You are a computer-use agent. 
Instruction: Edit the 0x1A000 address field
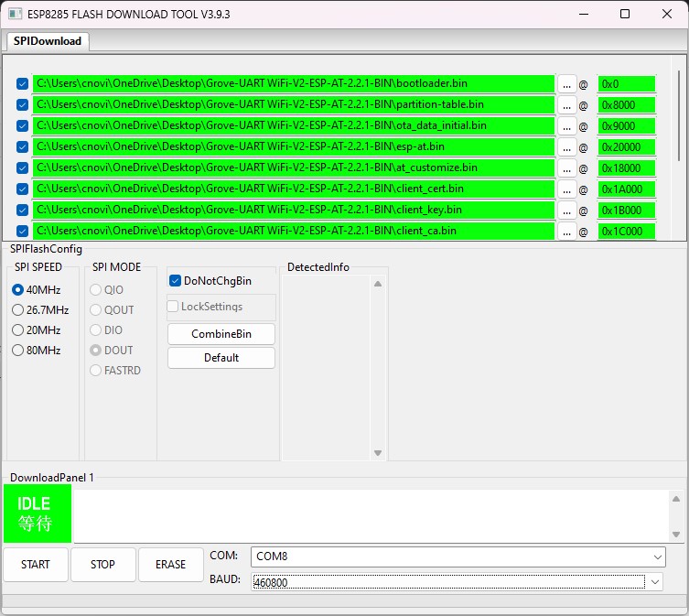[627, 189]
